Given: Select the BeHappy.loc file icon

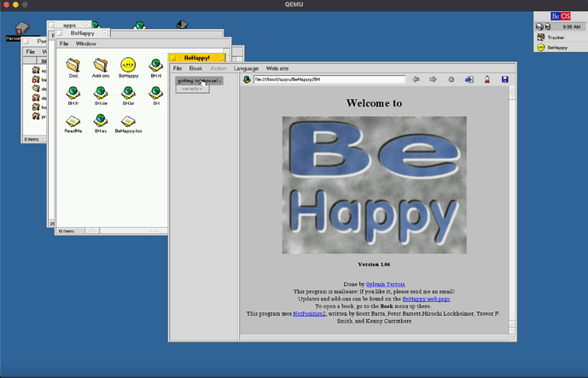Looking at the screenshot, I should (128, 121).
